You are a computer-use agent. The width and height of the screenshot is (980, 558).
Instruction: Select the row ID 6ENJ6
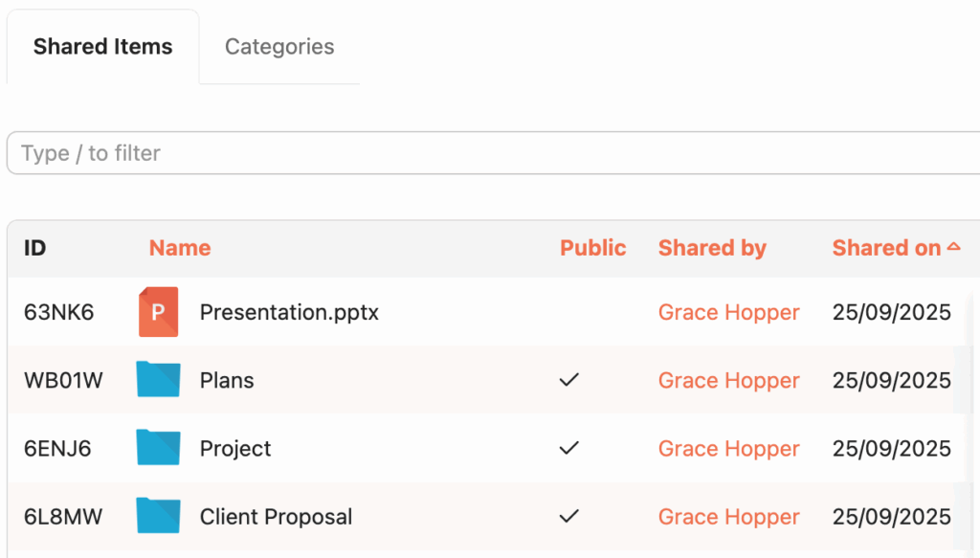57,448
